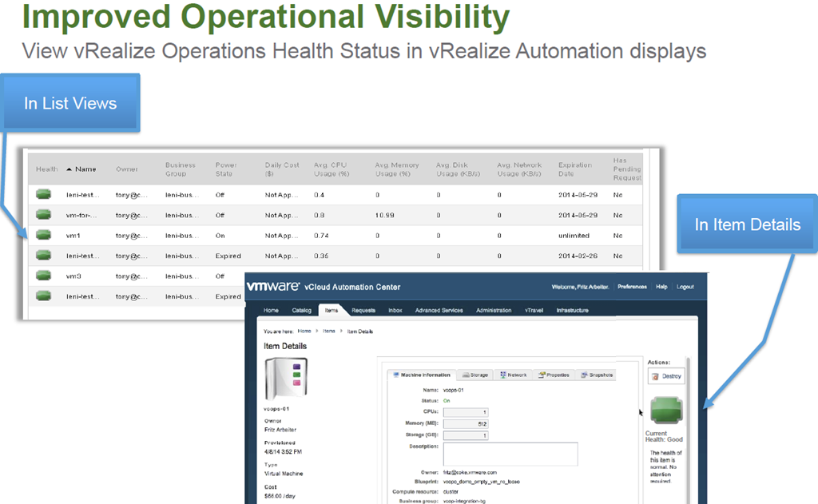The image size is (818, 504).
Task: Switch to the Storage tab
Action: pyautogui.click(x=475, y=375)
